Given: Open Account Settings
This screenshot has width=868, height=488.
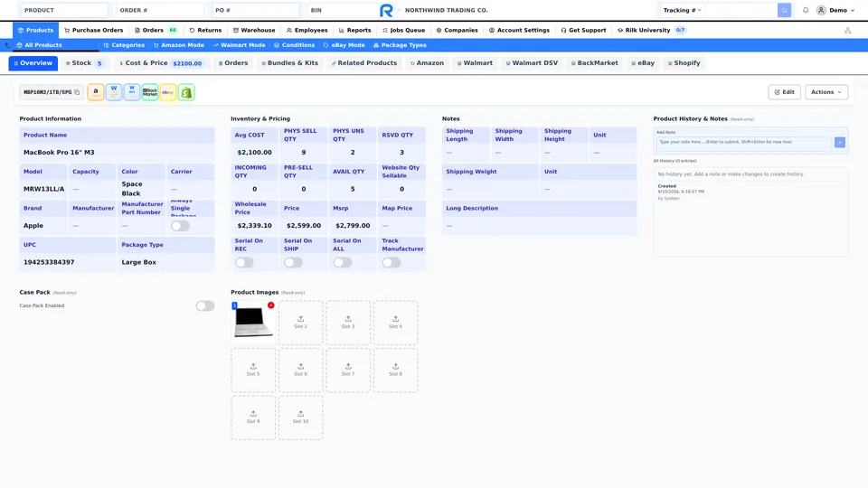Looking at the screenshot, I should coord(519,31).
